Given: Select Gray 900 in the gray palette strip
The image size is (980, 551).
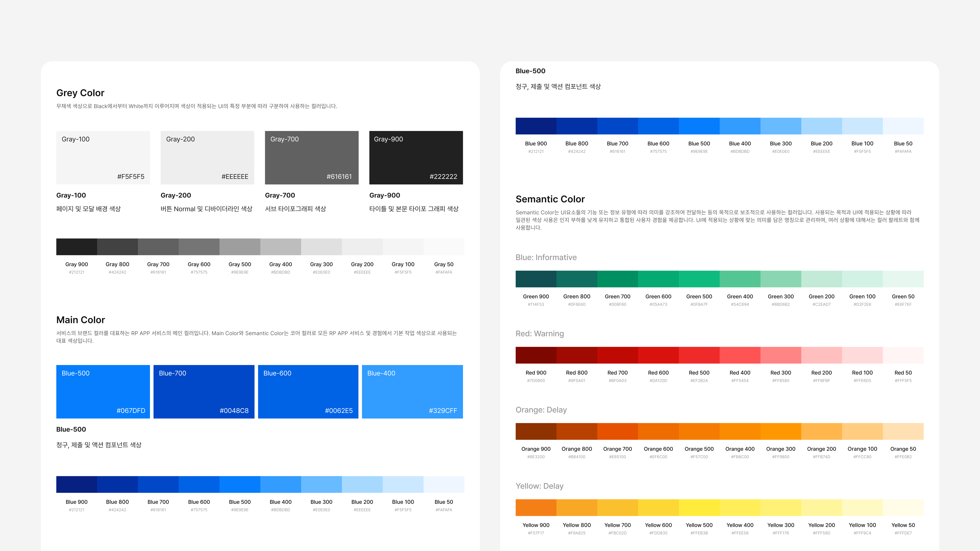Looking at the screenshot, I should (76, 246).
